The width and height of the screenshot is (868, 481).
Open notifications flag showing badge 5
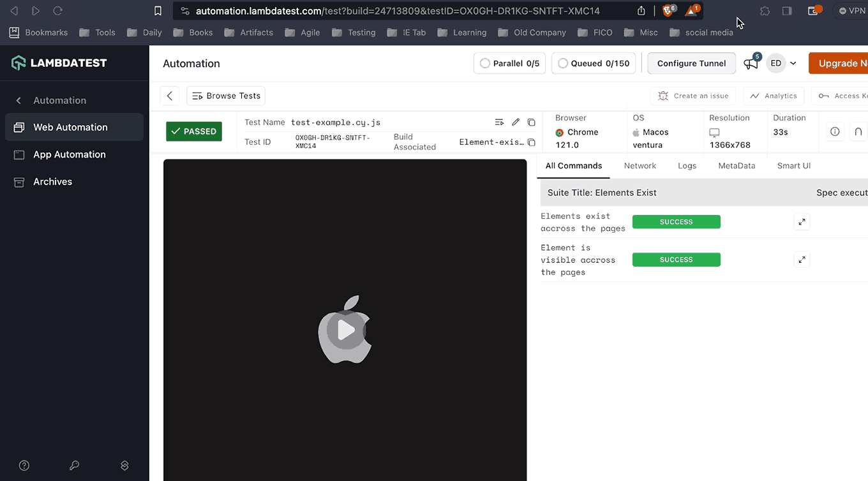point(751,63)
